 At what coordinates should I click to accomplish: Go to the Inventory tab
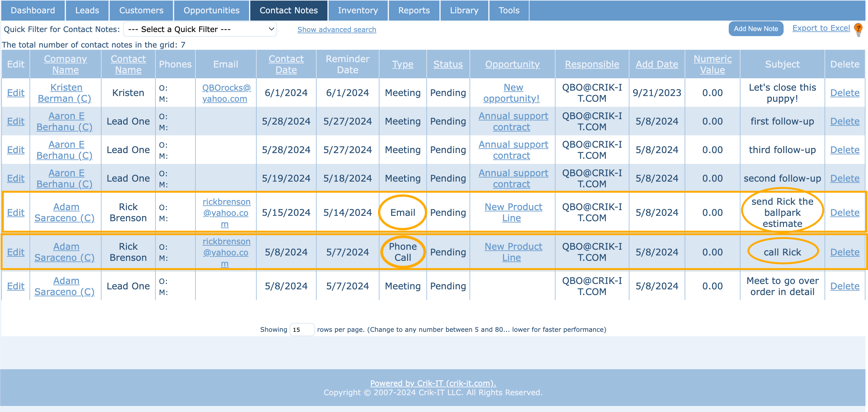coord(358,10)
